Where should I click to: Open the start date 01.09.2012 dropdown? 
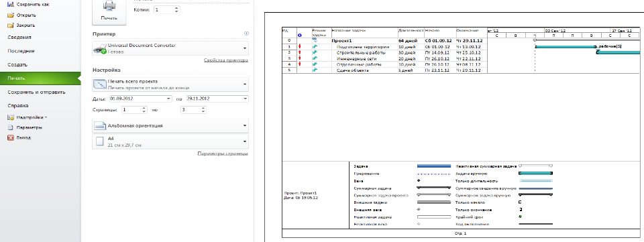(169, 99)
